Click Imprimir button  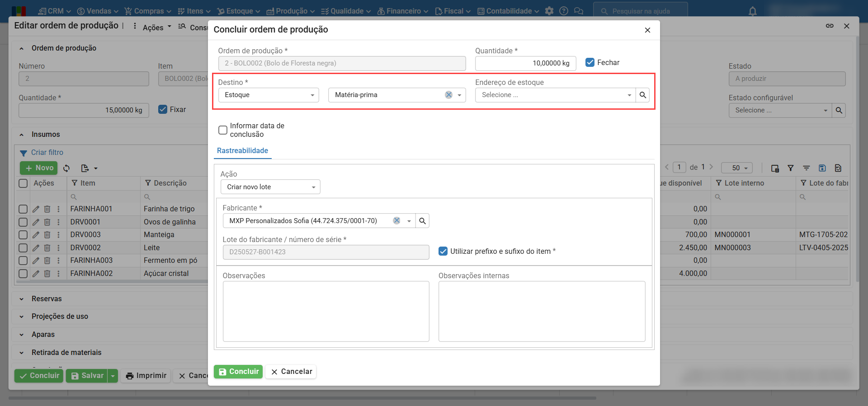point(146,376)
